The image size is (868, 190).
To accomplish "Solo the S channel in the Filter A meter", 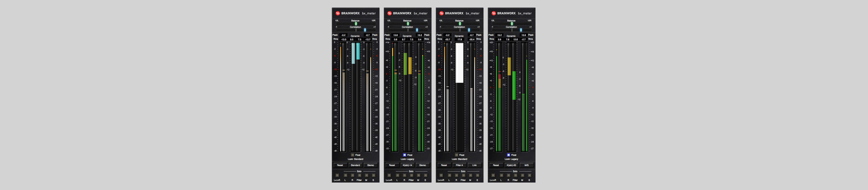I will click(477, 175).
